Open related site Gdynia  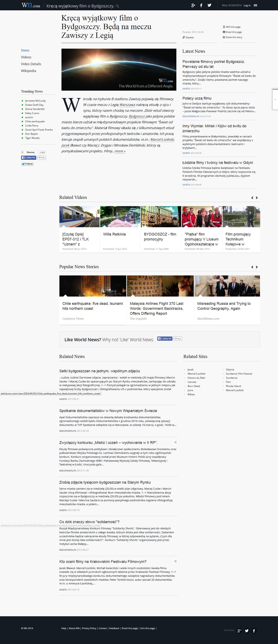(230, 370)
